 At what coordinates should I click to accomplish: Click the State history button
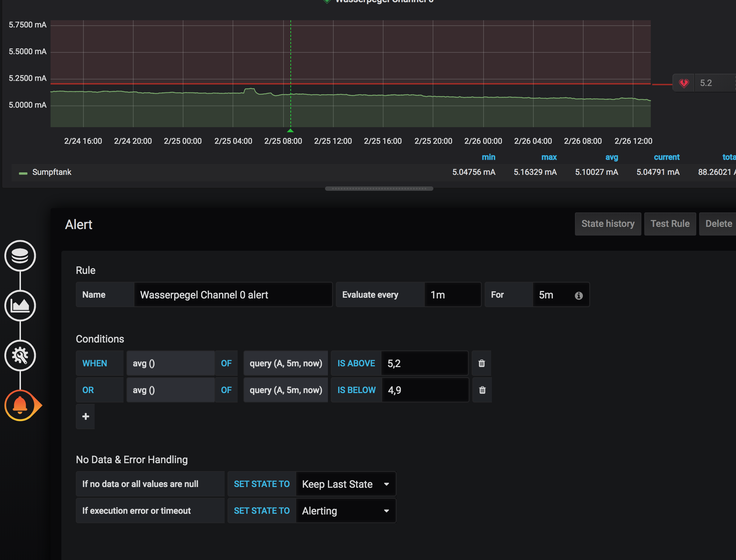[608, 224]
